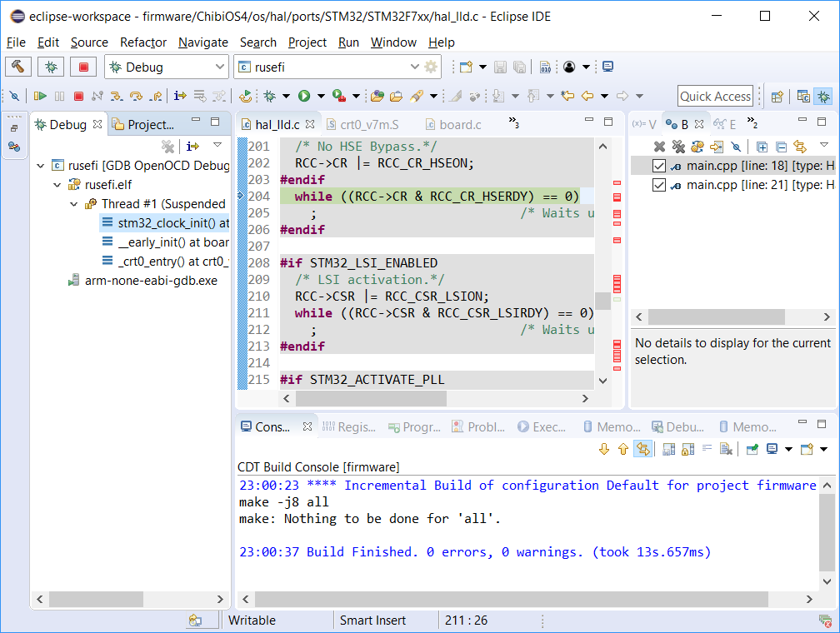Open the Debug launch configuration dropdown

click(222, 66)
